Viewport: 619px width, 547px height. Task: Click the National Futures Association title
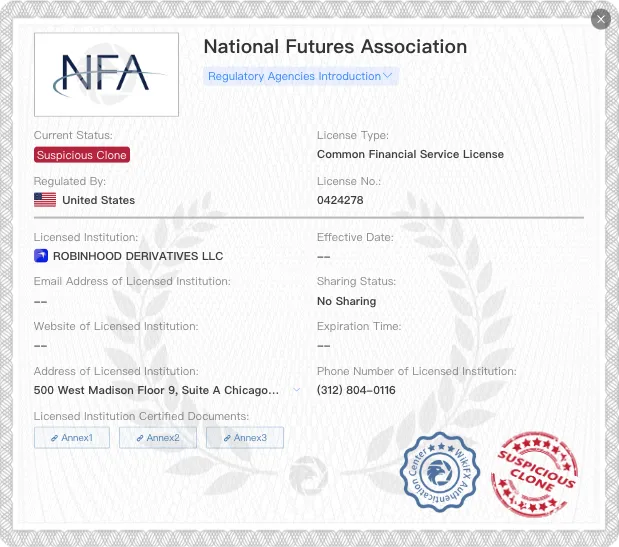point(335,47)
